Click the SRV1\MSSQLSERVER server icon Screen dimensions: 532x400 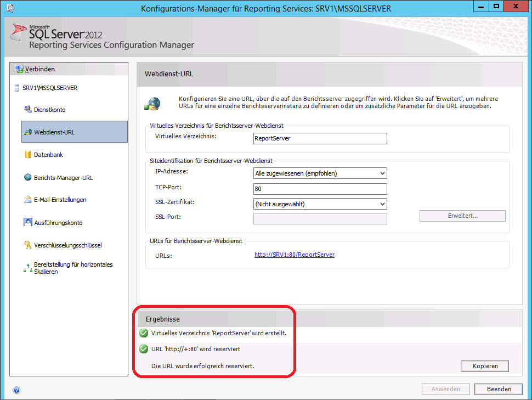[16, 88]
